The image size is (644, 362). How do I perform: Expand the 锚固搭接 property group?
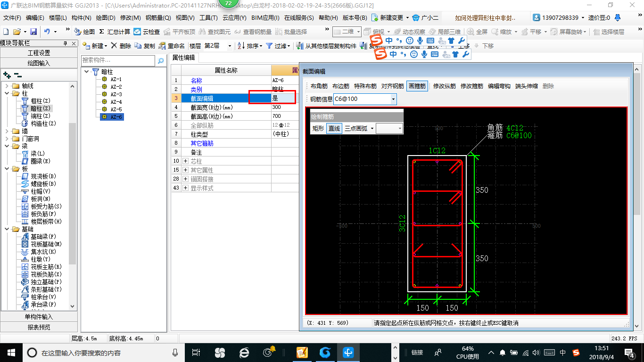click(x=184, y=179)
